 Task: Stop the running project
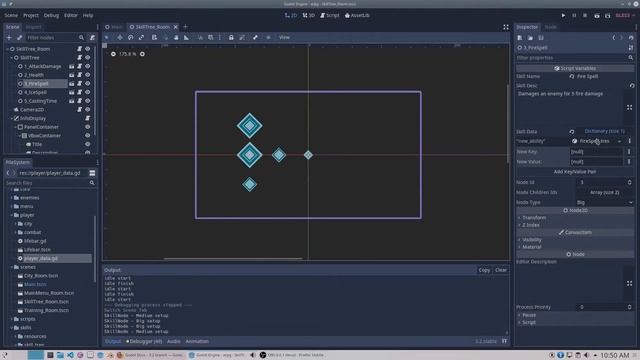coord(585,16)
